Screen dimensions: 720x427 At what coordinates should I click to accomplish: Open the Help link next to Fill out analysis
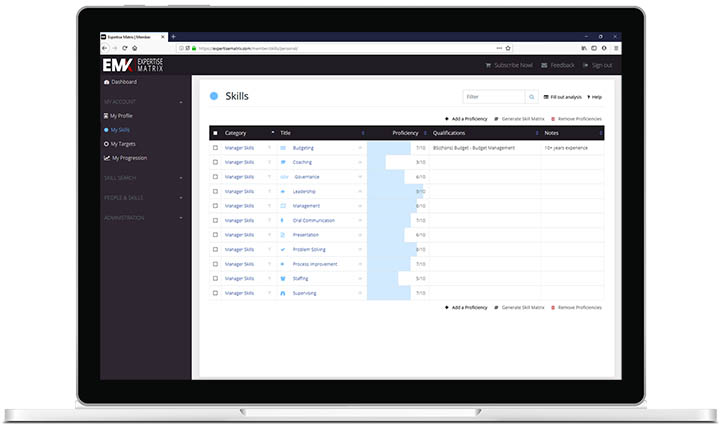pyautogui.click(x=594, y=97)
